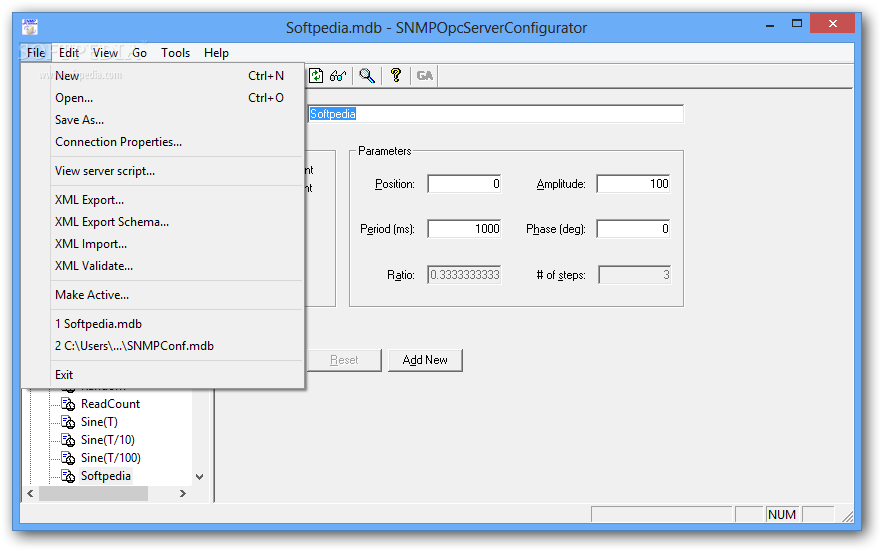Viewport: 882px width, 551px height.
Task: Click the # of steps field
Action: pos(634,275)
